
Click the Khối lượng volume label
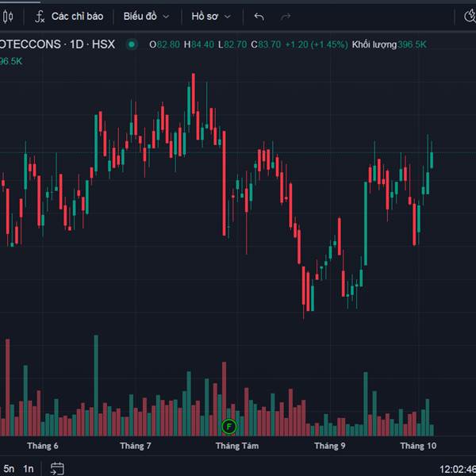(374, 44)
